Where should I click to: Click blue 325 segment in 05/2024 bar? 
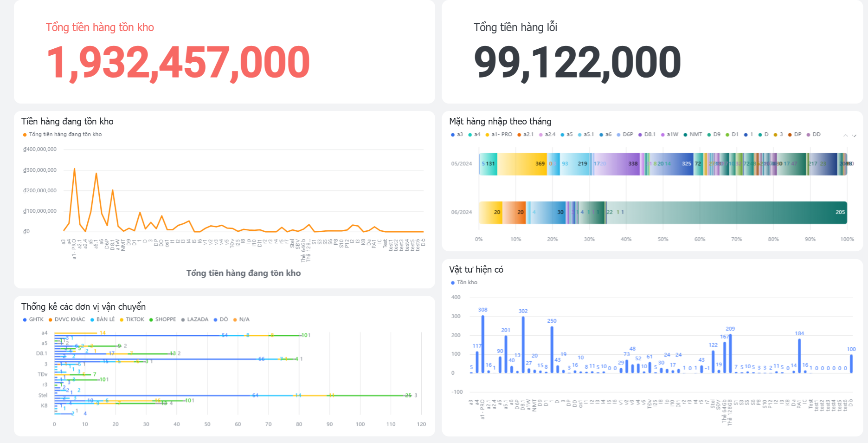[671, 164]
